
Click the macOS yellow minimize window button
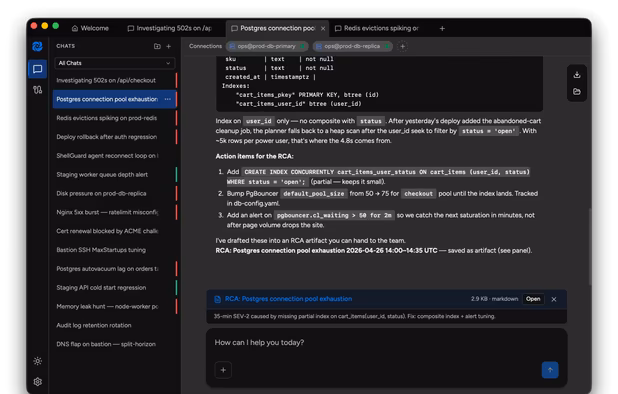[45, 26]
